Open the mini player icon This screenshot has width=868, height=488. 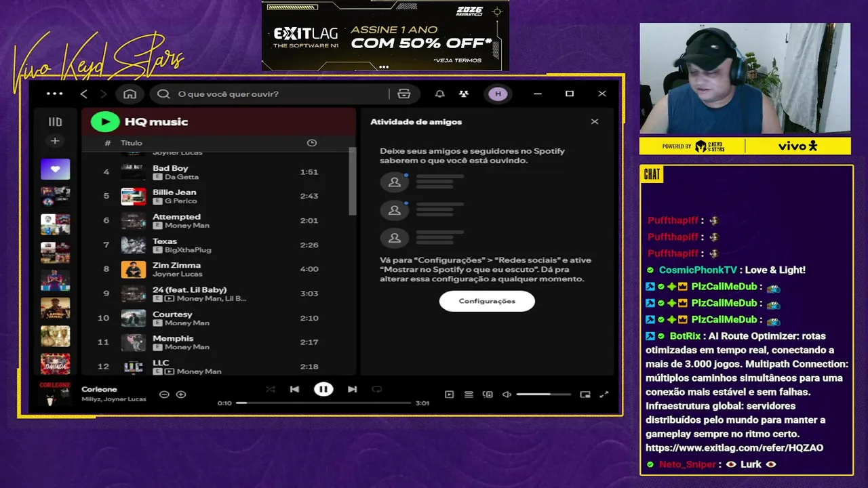tap(585, 394)
